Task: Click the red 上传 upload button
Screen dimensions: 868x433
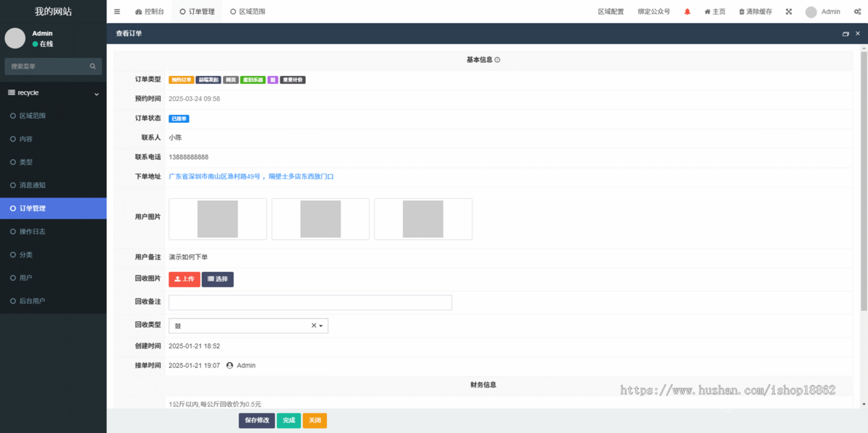Action: pos(184,279)
